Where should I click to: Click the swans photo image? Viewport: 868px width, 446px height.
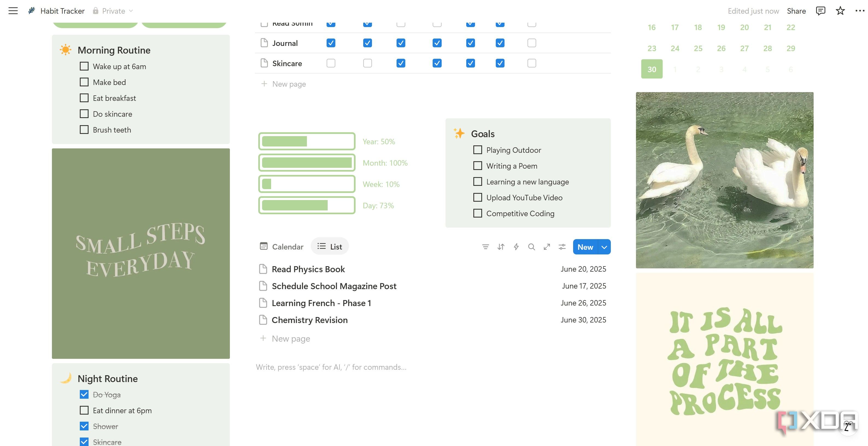[725, 180]
